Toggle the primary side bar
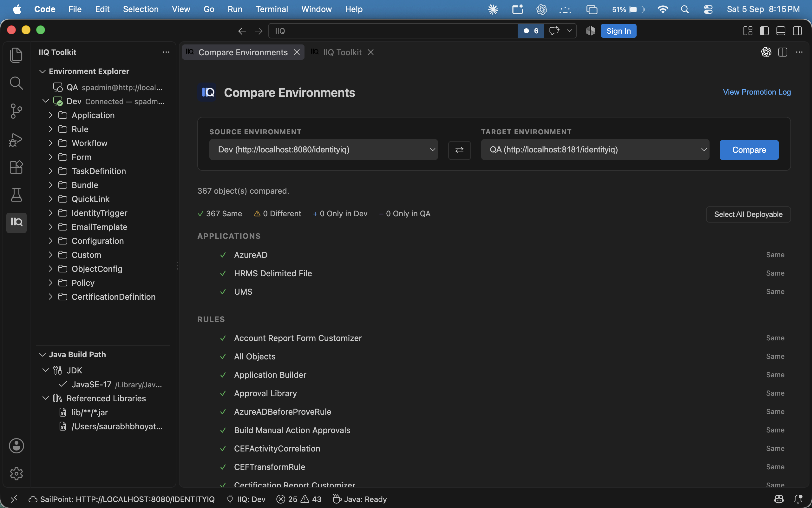This screenshot has height=508, width=812. [x=764, y=31]
